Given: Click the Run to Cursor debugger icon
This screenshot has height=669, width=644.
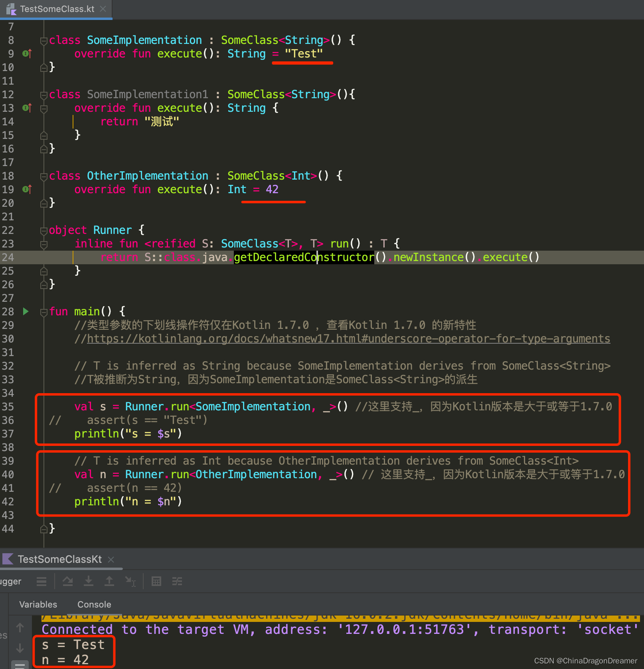Looking at the screenshot, I should [x=130, y=582].
